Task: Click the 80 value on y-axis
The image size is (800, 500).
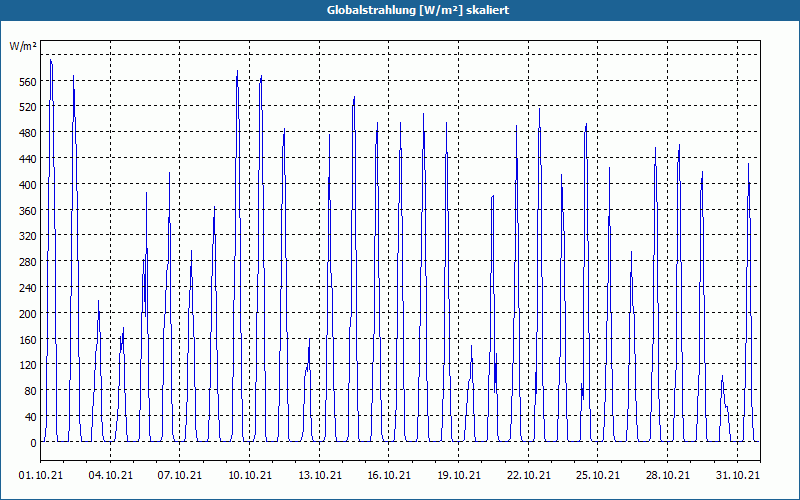Action: point(31,391)
